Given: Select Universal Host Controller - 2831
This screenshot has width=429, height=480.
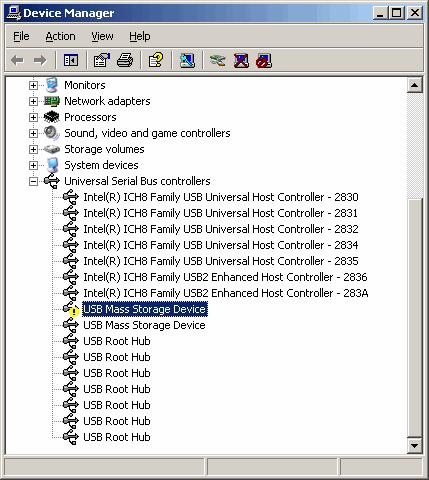Looking at the screenshot, I should (x=220, y=213).
